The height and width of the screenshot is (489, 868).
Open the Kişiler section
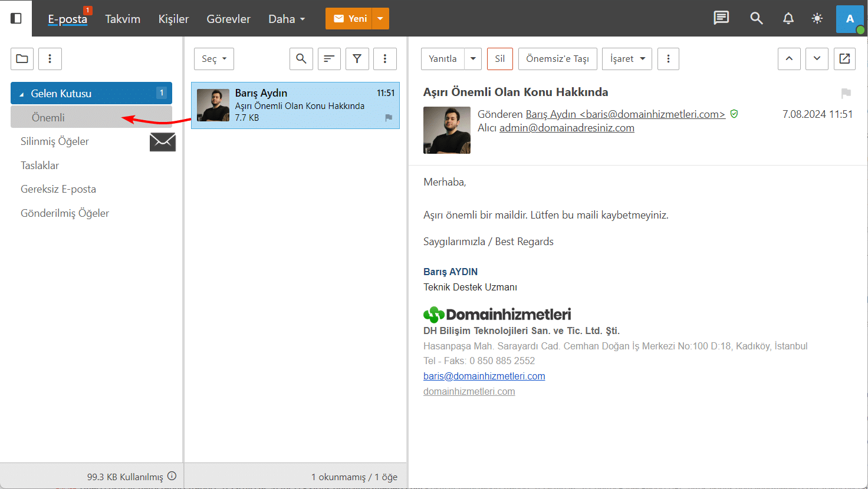click(173, 19)
